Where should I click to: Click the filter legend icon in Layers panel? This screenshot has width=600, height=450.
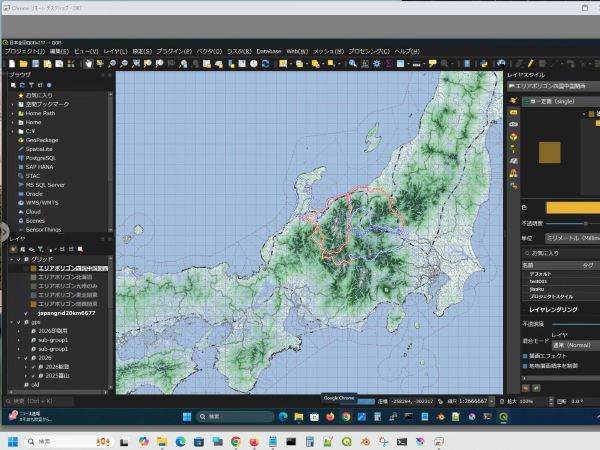pos(40,249)
